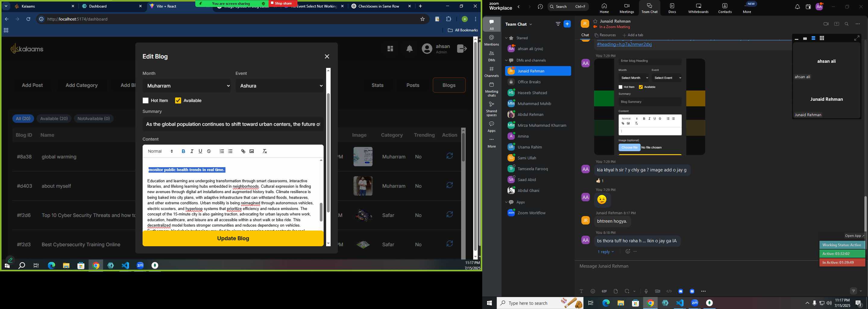The image size is (868, 309).
Task: Open the Month dropdown showing Muharram
Action: point(187,86)
